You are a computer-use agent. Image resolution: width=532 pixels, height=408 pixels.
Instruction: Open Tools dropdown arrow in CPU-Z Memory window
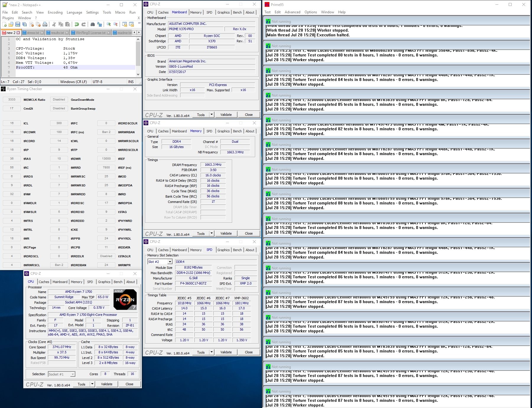(x=212, y=233)
